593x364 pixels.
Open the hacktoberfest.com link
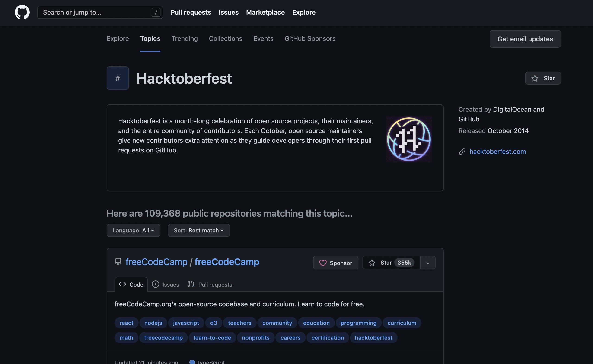coord(498,152)
